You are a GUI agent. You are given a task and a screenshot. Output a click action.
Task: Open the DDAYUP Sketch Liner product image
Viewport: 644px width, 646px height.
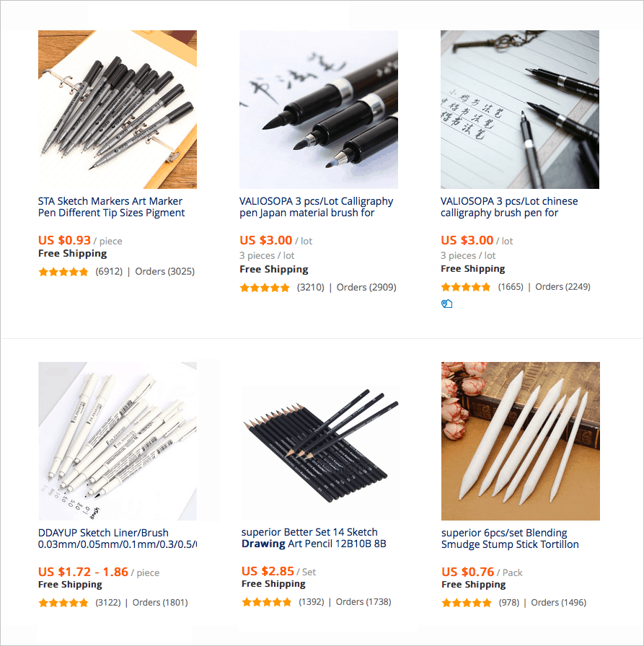click(118, 441)
